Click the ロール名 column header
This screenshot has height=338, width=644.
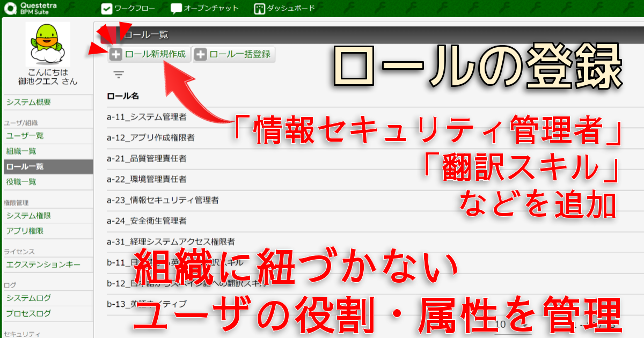tap(123, 96)
